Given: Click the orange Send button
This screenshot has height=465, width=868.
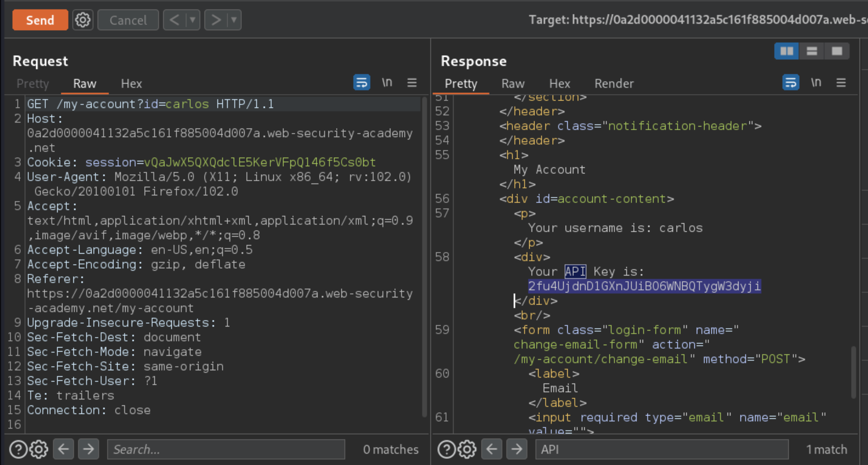Looking at the screenshot, I should (40, 20).
